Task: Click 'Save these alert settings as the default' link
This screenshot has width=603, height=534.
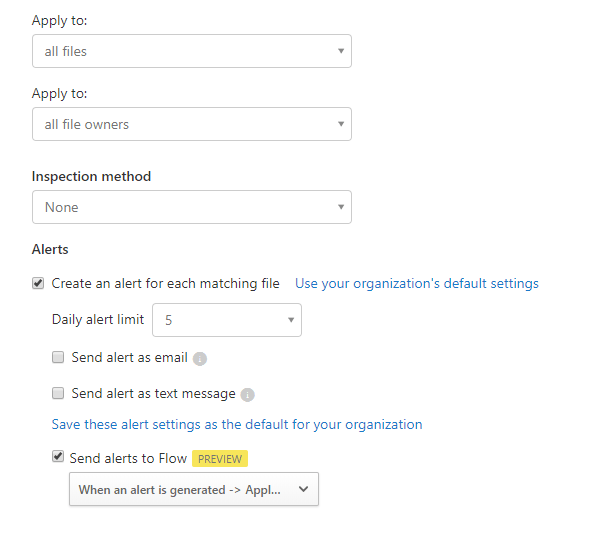Action: coord(237,424)
